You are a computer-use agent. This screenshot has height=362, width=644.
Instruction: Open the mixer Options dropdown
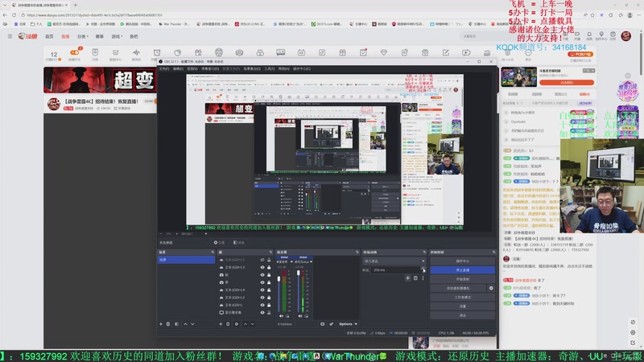tap(348, 324)
